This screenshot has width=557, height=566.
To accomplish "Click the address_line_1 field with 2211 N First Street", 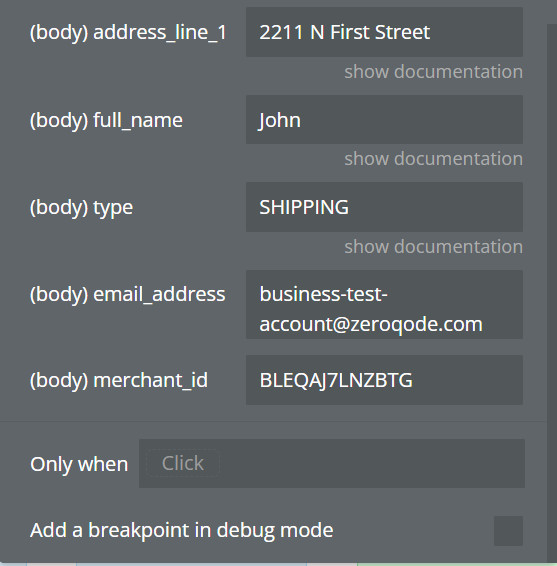I will [384, 32].
